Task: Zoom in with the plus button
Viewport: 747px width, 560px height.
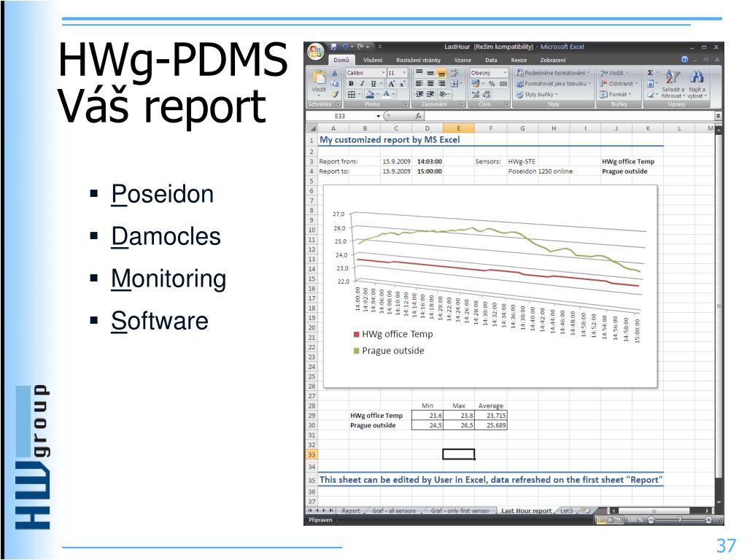Action: [x=708, y=520]
